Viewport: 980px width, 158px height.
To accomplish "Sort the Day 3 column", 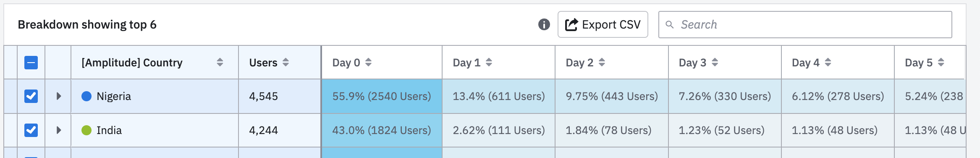I will (x=715, y=62).
